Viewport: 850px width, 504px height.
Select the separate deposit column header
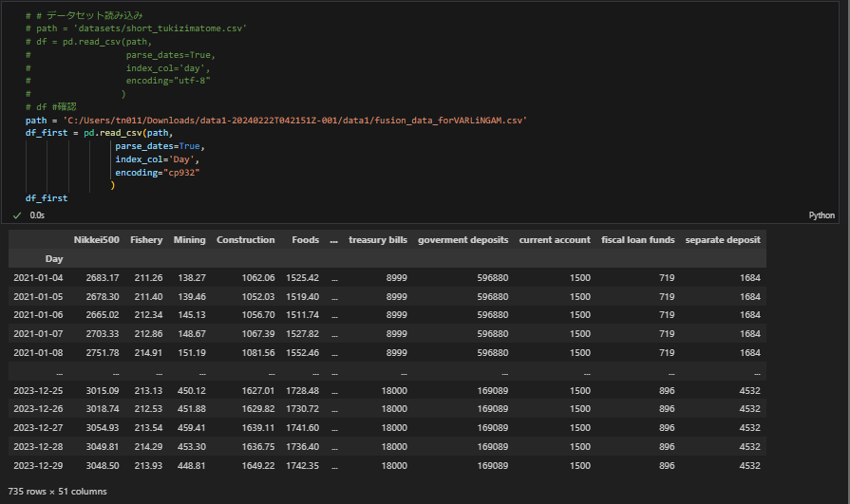point(723,240)
